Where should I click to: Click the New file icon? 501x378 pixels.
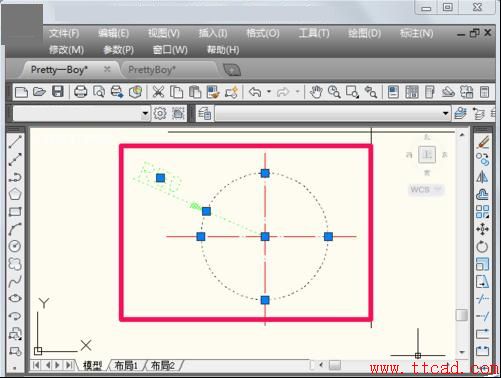21,92
